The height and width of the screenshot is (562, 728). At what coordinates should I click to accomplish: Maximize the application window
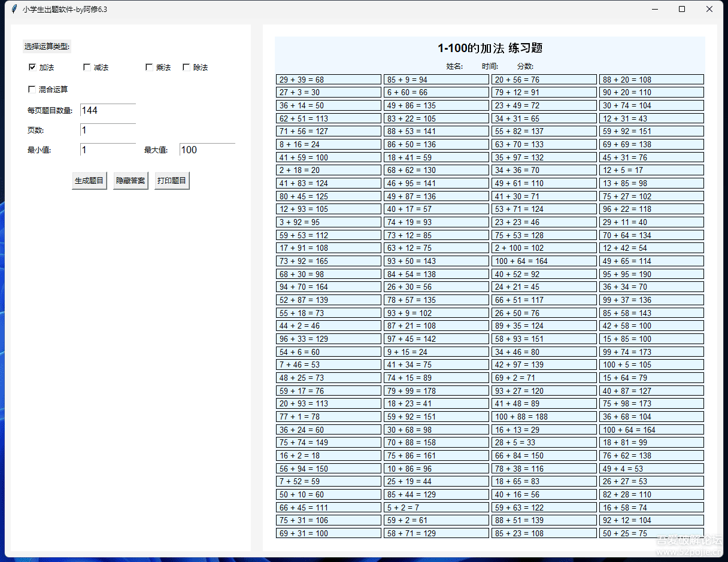(681, 9)
